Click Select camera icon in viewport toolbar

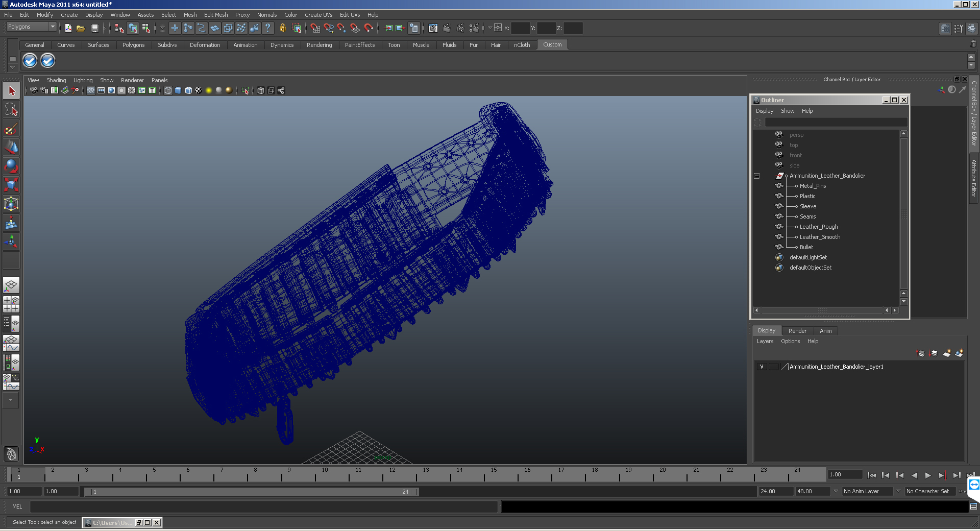(x=34, y=90)
